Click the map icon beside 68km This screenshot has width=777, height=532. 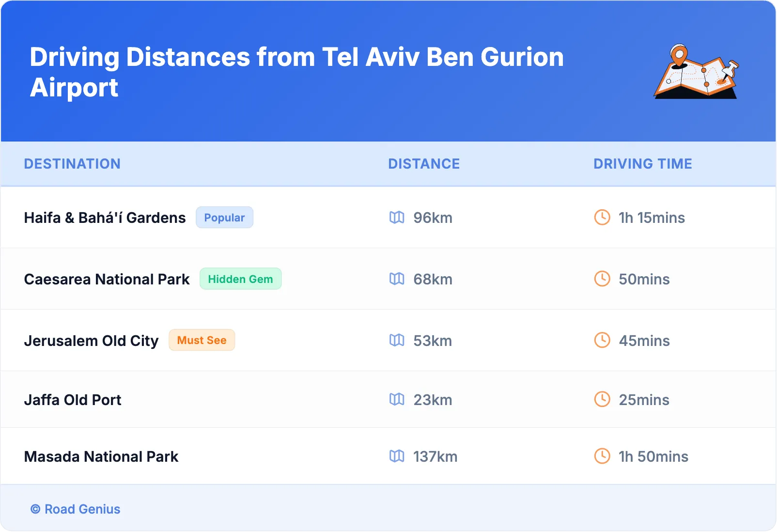397,279
